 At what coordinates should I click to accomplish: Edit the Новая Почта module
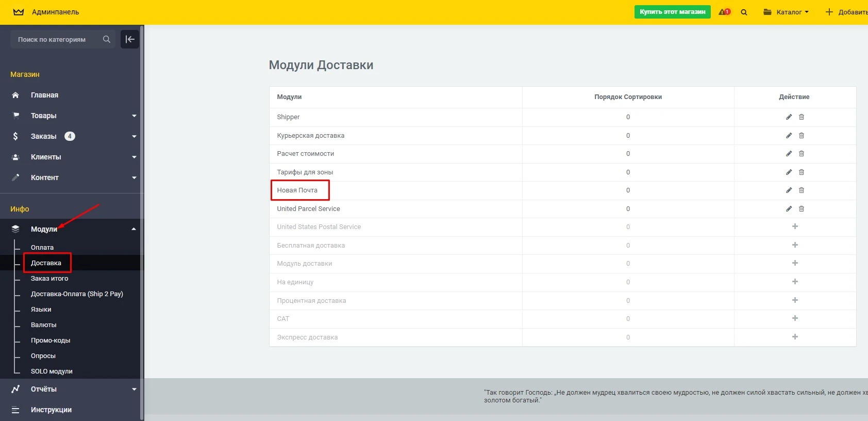(789, 190)
